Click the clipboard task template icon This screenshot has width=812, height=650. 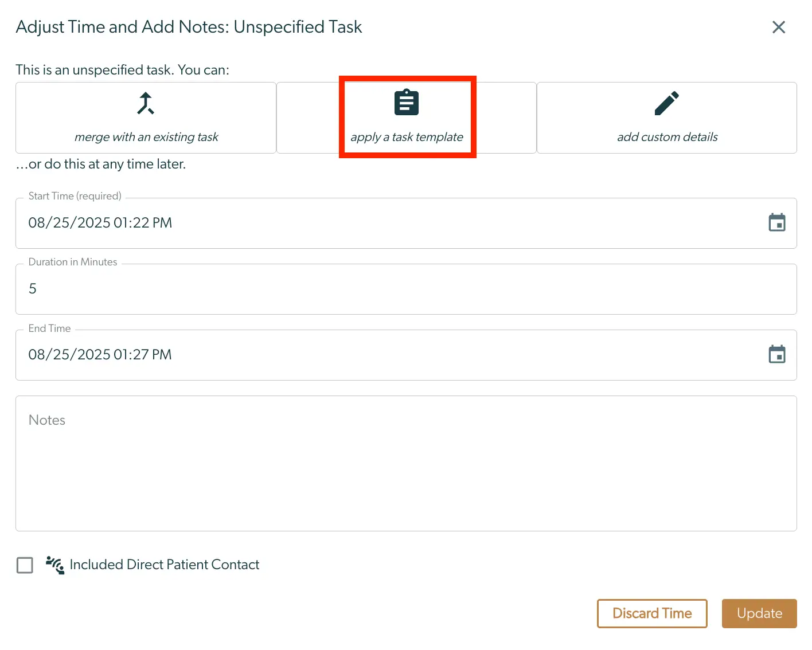(407, 102)
